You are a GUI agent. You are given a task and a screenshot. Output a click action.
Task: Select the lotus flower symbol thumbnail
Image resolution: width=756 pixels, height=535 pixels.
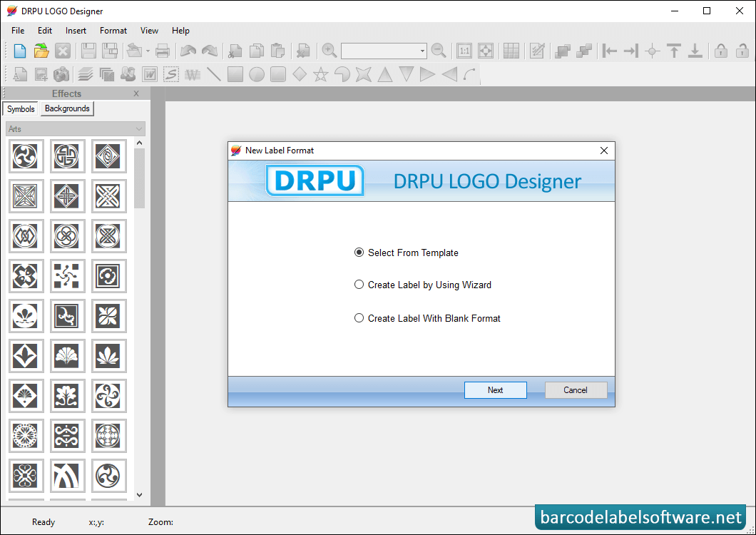(26, 315)
